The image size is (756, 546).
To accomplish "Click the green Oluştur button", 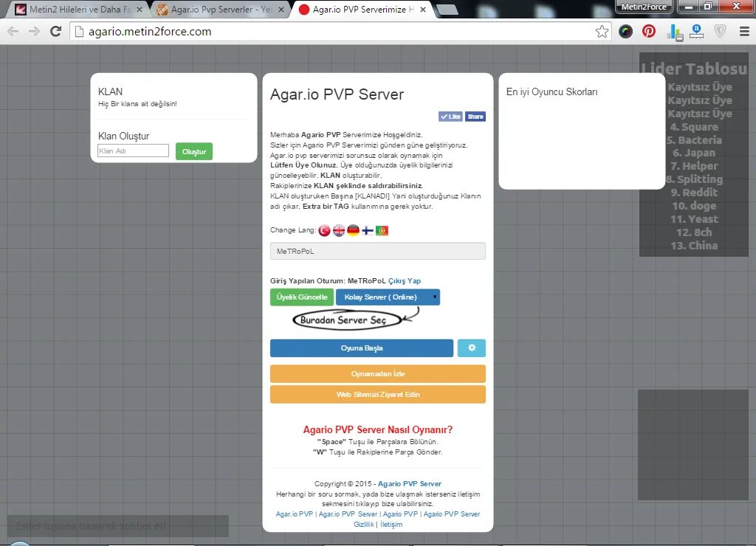I will pyautogui.click(x=194, y=151).
